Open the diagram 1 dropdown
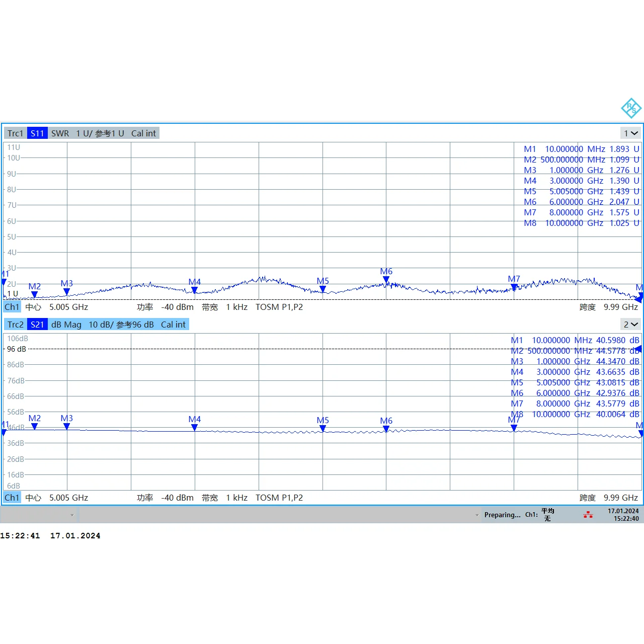644x644 pixels. tap(631, 133)
